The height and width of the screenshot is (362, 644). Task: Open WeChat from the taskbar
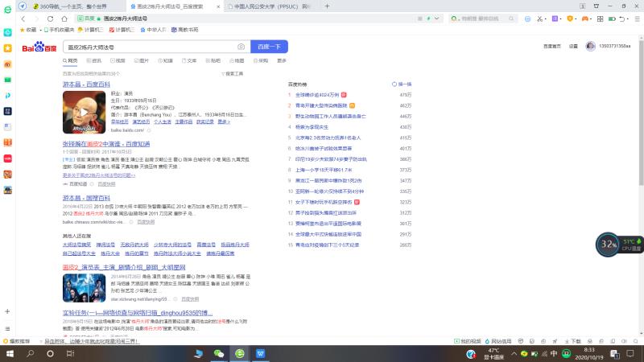[x=218, y=353]
